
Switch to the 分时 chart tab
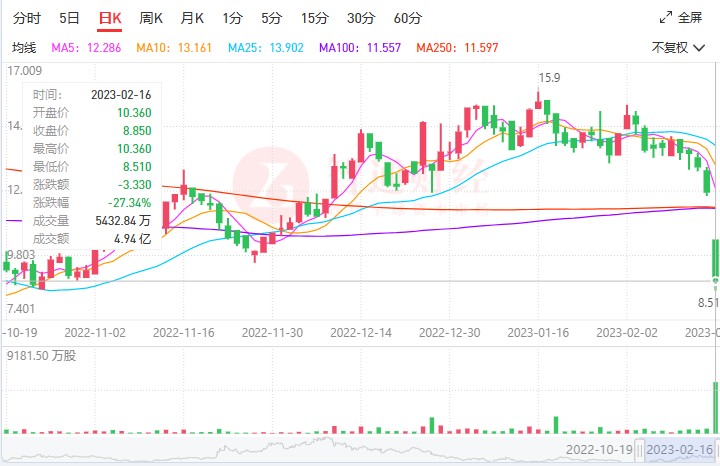pos(27,18)
